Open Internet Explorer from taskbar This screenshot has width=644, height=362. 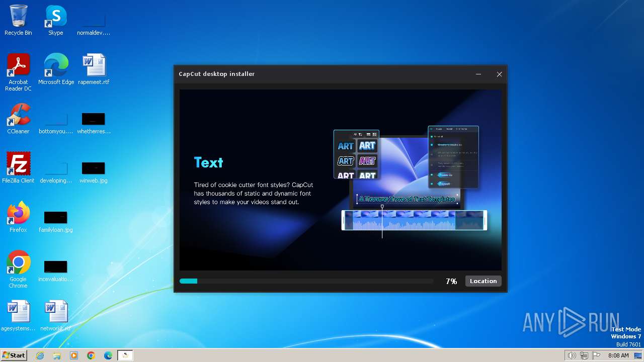click(40, 355)
